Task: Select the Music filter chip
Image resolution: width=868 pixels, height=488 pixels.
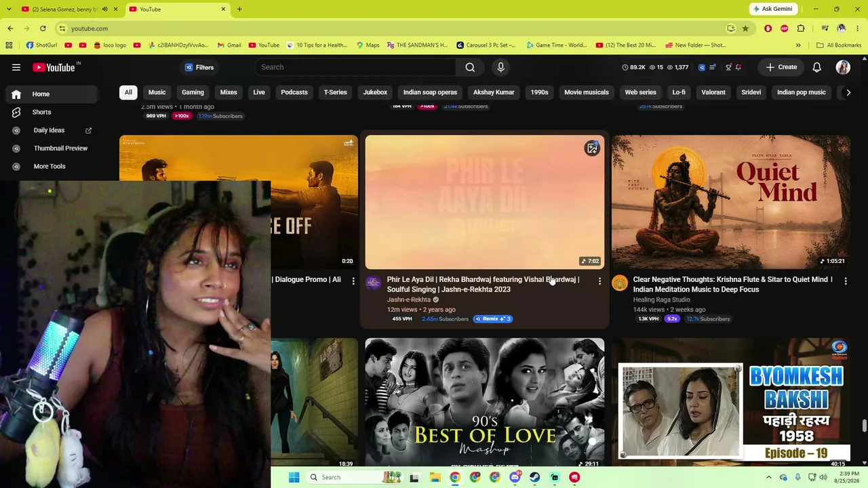Action: coord(157,92)
